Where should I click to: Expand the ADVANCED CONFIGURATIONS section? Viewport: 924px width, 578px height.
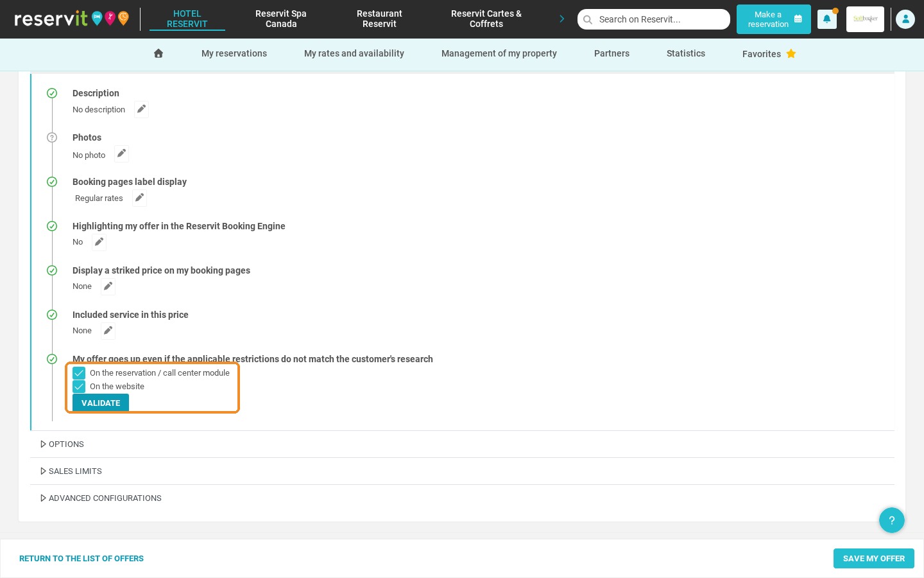point(101,498)
